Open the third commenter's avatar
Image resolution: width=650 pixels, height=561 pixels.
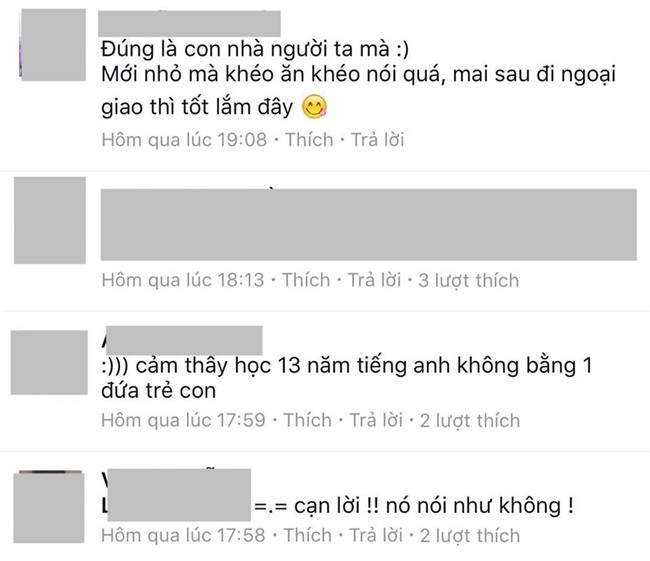pos(49,362)
